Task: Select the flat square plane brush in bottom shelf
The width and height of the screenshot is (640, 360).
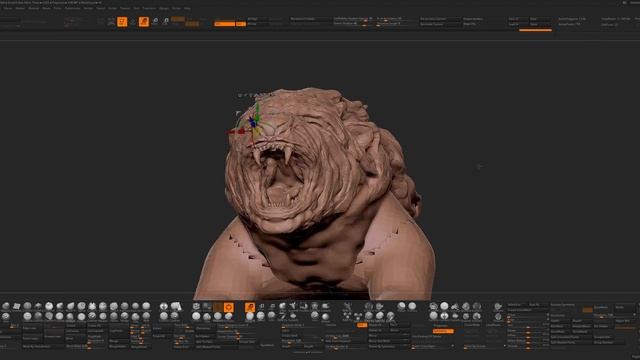Action: coord(17,306)
